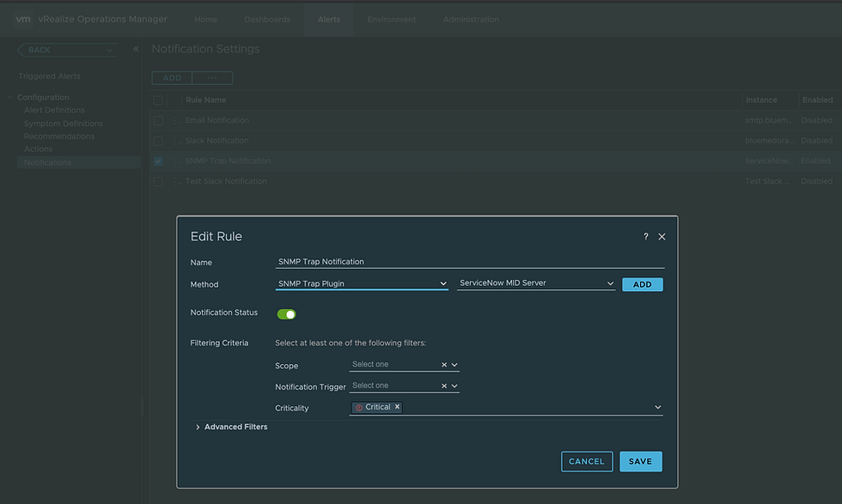This screenshot has width=842, height=504.
Task: Click the vm logo in the header
Action: pos(22,20)
